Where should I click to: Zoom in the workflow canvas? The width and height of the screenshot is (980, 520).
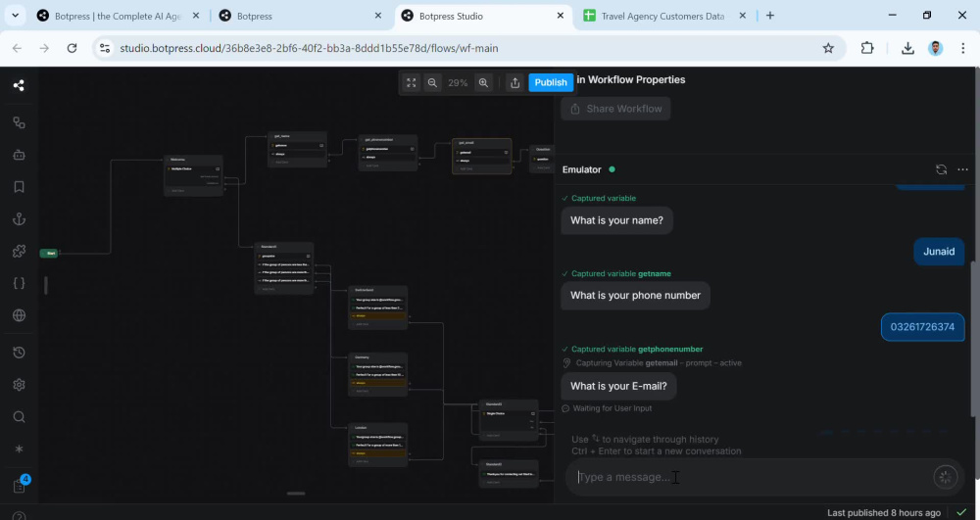[x=483, y=82]
